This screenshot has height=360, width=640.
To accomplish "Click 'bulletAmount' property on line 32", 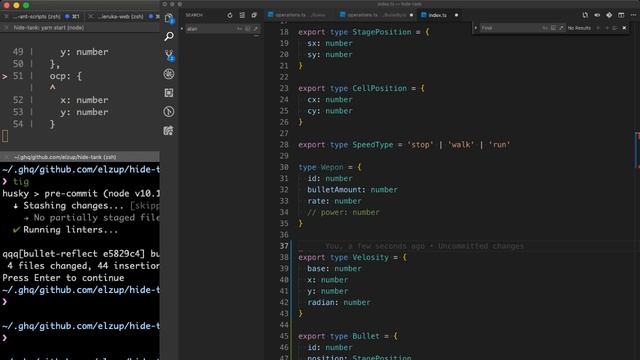I will coord(334,189).
